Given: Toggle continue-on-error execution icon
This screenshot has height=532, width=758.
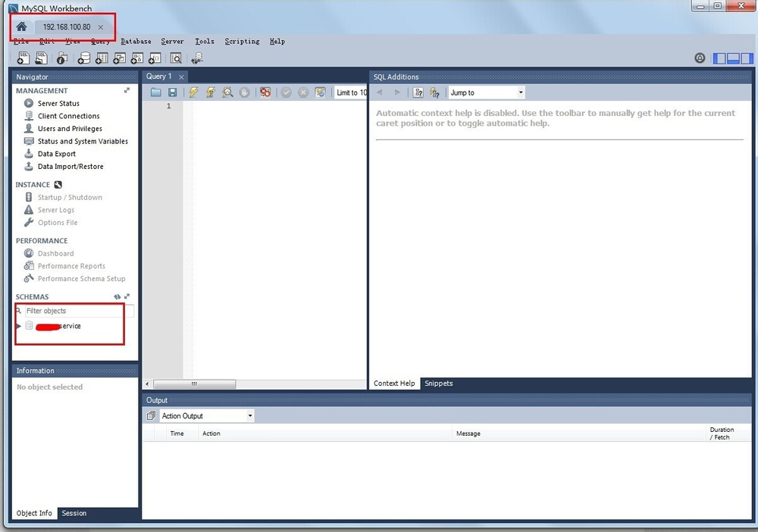Looking at the screenshot, I should 265,92.
